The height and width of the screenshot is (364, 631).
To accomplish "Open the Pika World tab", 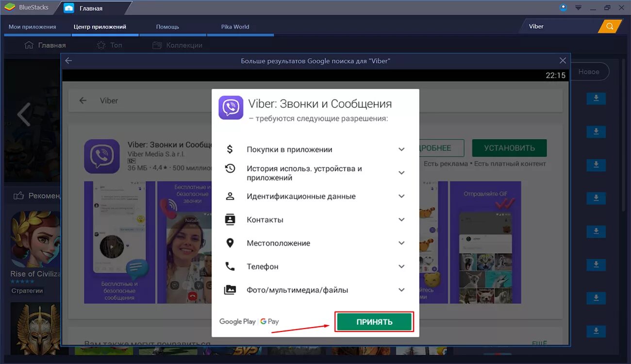I will tap(235, 27).
